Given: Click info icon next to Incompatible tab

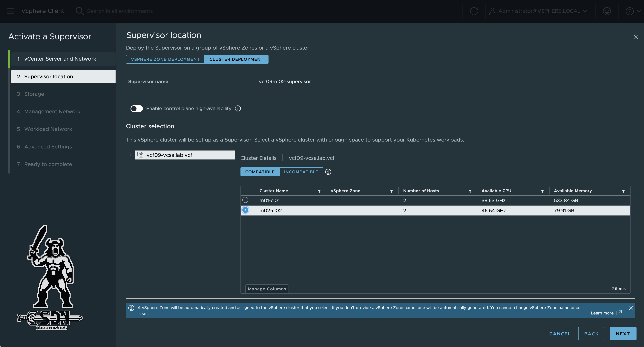Looking at the screenshot, I should [328, 172].
